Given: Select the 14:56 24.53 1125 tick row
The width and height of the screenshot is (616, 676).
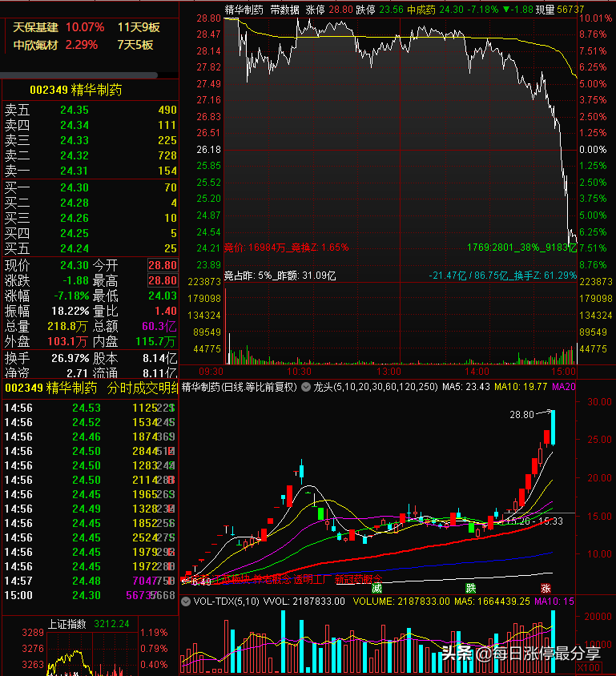Looking at the screenshot, I should 90,408.
